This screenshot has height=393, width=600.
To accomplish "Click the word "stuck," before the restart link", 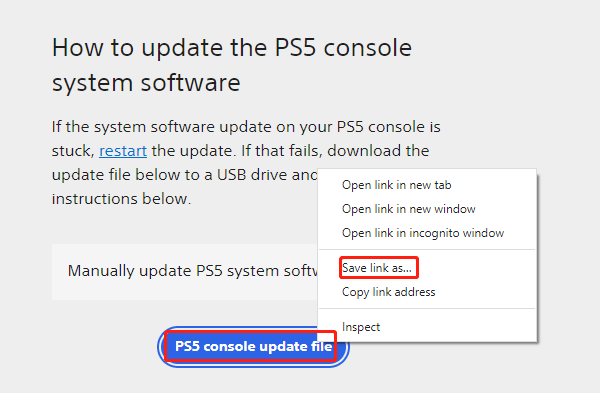I will [x=73, y=151].
